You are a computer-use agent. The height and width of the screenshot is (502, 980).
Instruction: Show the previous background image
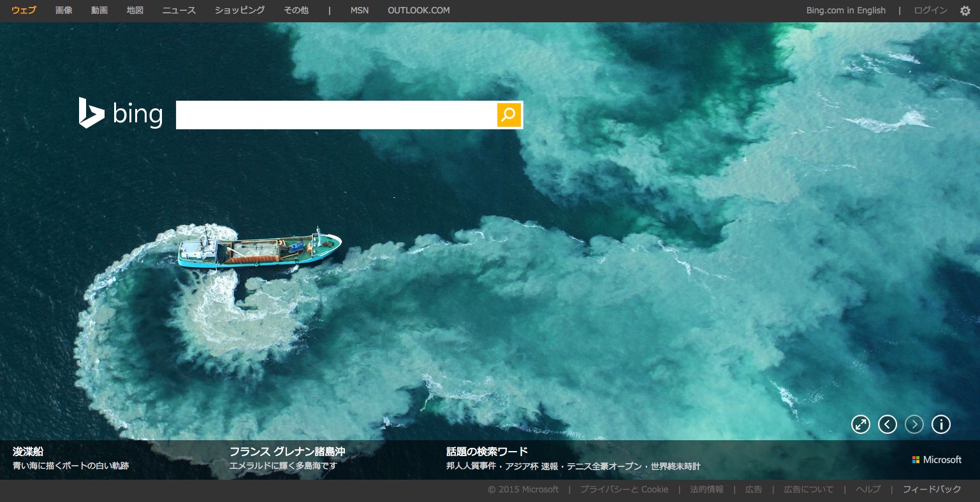888,424
